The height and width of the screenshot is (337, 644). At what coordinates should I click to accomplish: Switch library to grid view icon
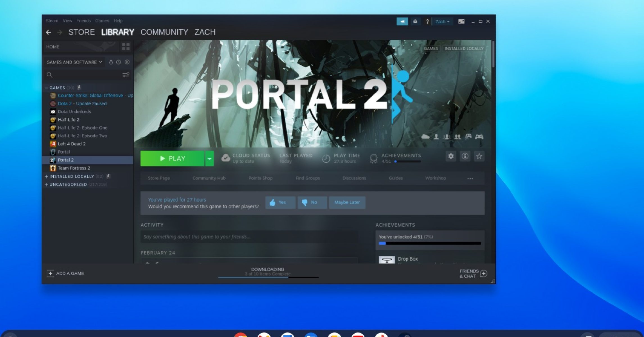point(126,47)
